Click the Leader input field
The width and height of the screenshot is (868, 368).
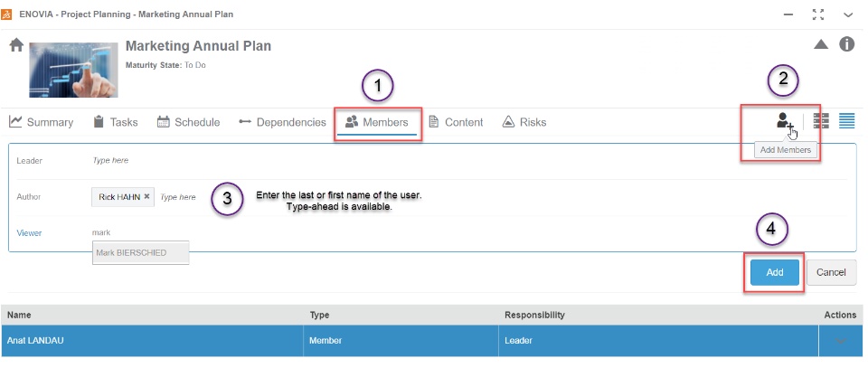(271, 160)
